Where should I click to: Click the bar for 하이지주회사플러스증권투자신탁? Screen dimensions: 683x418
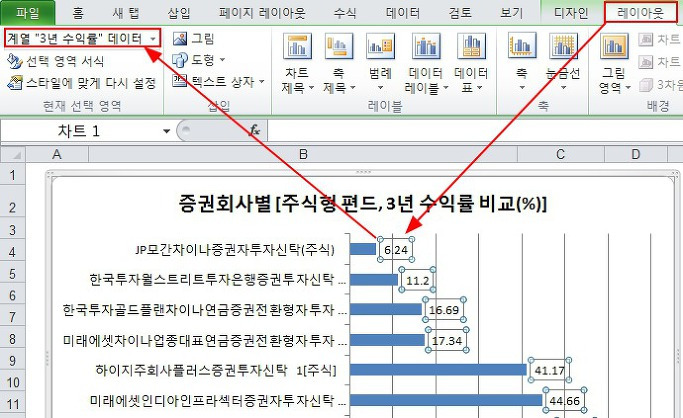(438, 370)
